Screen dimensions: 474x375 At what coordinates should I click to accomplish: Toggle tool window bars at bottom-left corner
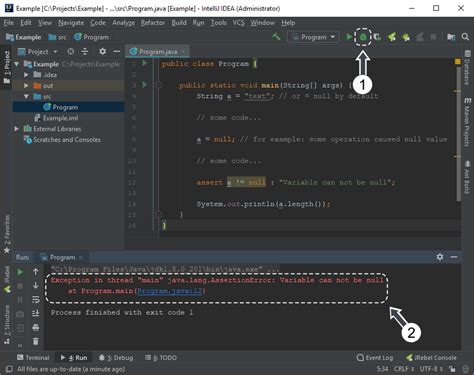(x=9, y=369)
